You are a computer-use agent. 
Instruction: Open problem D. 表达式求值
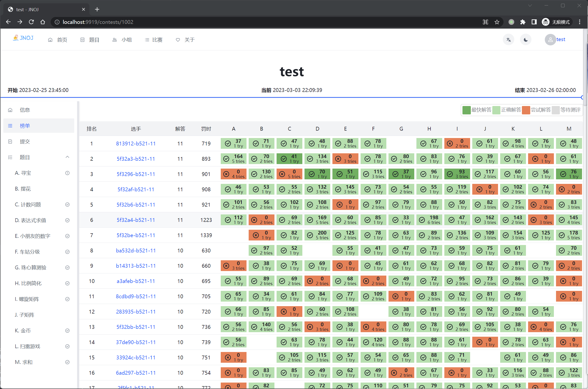(39, 220)
